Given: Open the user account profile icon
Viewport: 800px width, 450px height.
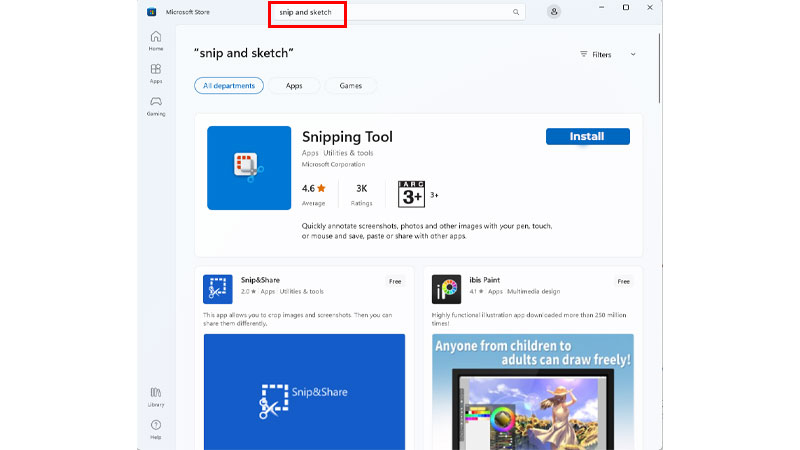Looking at the screenshot, I should (x=554, y=12).
